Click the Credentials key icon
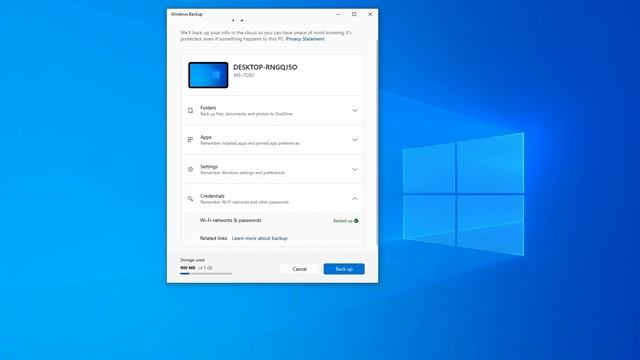The width and height of the screenshot is (640, 360). click(x=191, y=199)
